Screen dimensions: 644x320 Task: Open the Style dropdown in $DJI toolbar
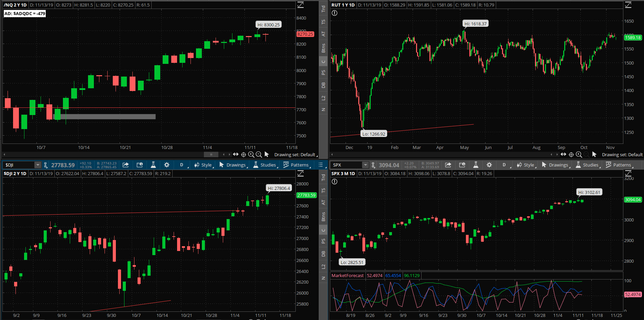coord(204,165)
